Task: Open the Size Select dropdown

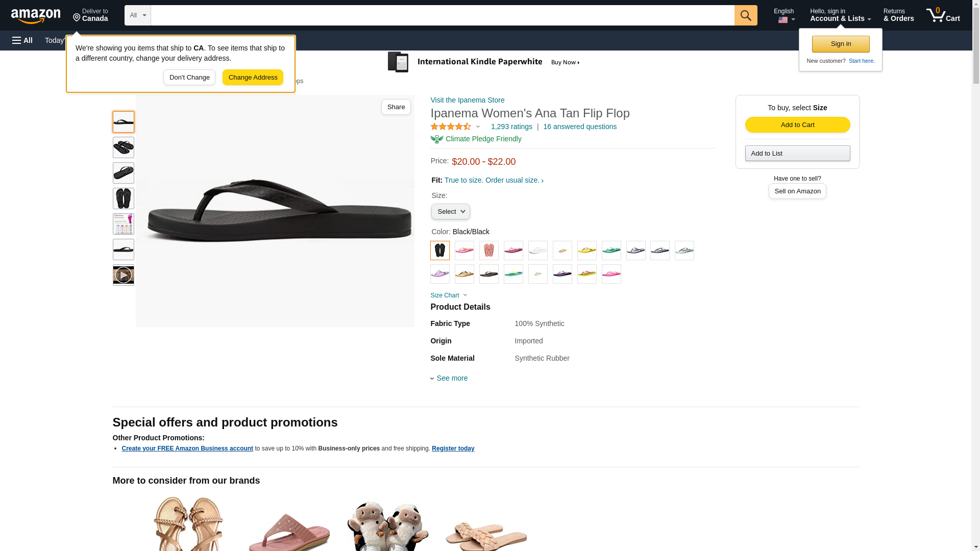Action: point(450,212)
